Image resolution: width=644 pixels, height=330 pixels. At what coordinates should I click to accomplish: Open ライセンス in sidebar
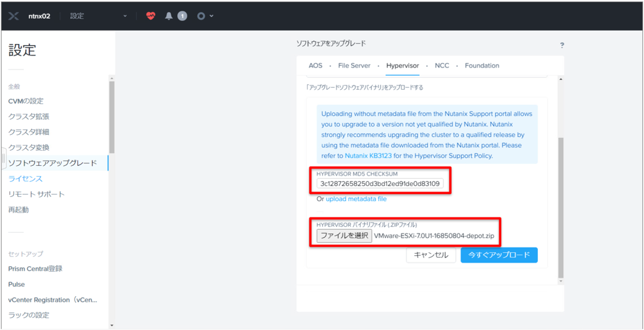click(25, 179)
